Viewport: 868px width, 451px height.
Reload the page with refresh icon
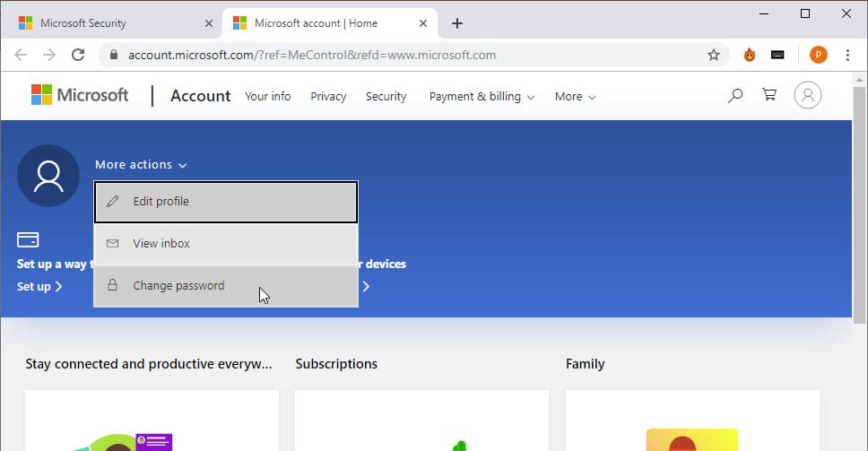(78, 55)
